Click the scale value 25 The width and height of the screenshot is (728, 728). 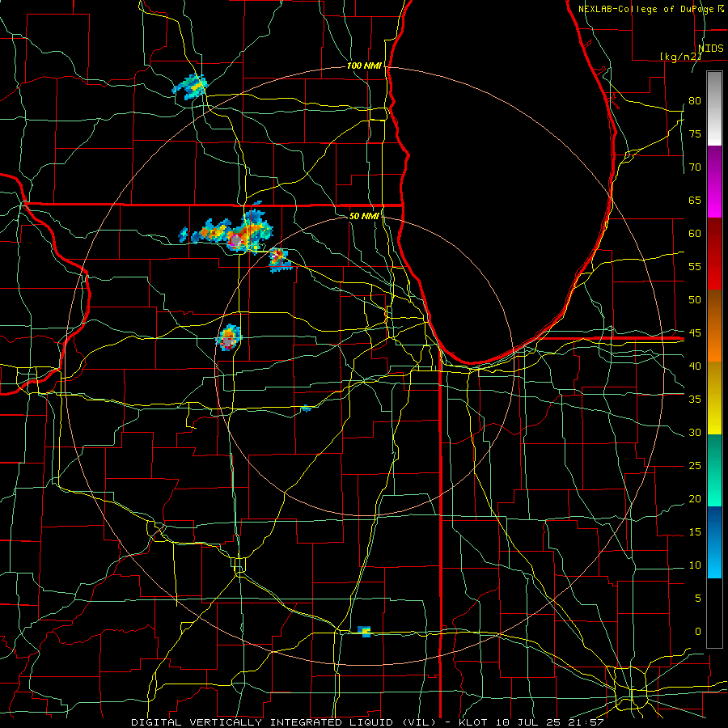click(695, 466)
